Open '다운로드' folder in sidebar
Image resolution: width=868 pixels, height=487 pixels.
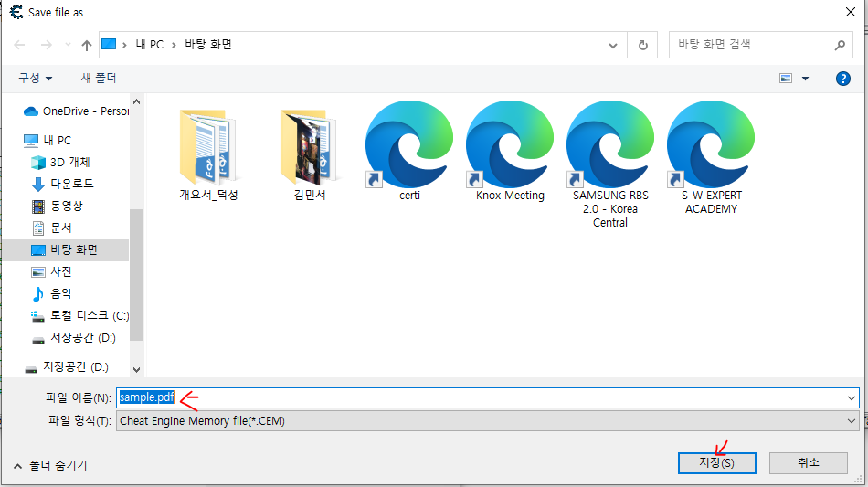tap(62, 184)
